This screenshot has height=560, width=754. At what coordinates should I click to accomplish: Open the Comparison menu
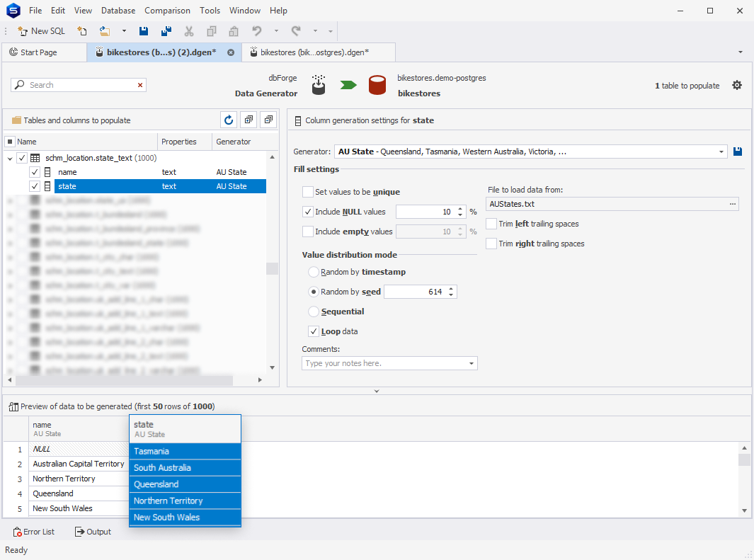point(167,11)
